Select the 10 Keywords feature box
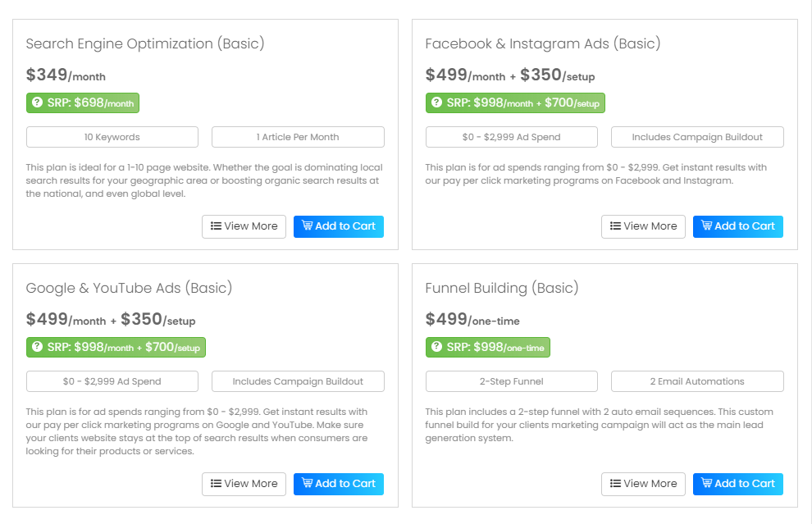The width and height of the screenshot is (812, 524). (x=112, y=137)
